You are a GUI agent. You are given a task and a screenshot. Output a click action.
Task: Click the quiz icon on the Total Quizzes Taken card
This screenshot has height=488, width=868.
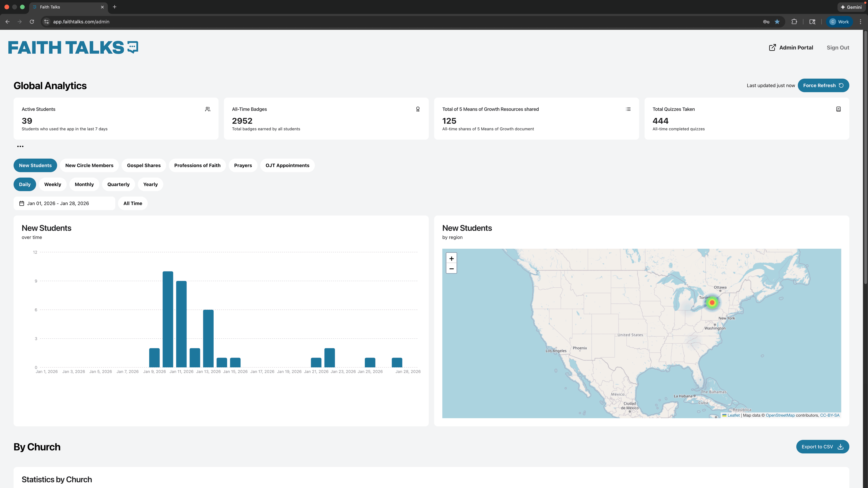(838, 109)
